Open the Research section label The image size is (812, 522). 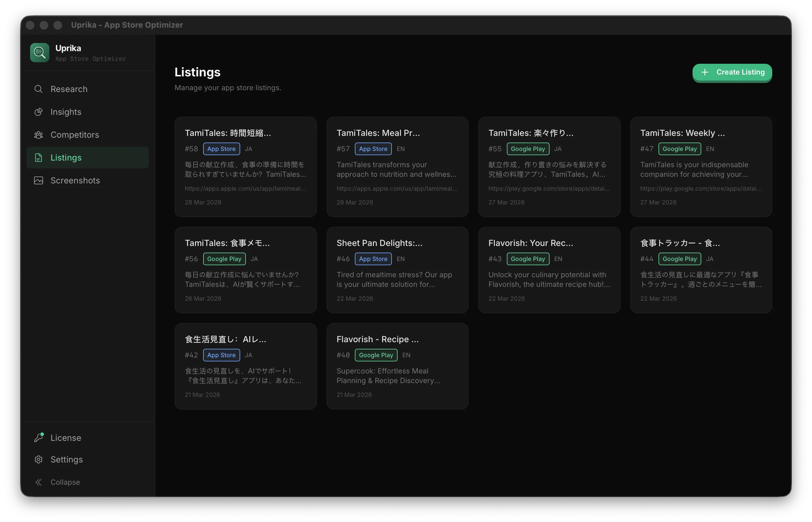click(69, 89)
